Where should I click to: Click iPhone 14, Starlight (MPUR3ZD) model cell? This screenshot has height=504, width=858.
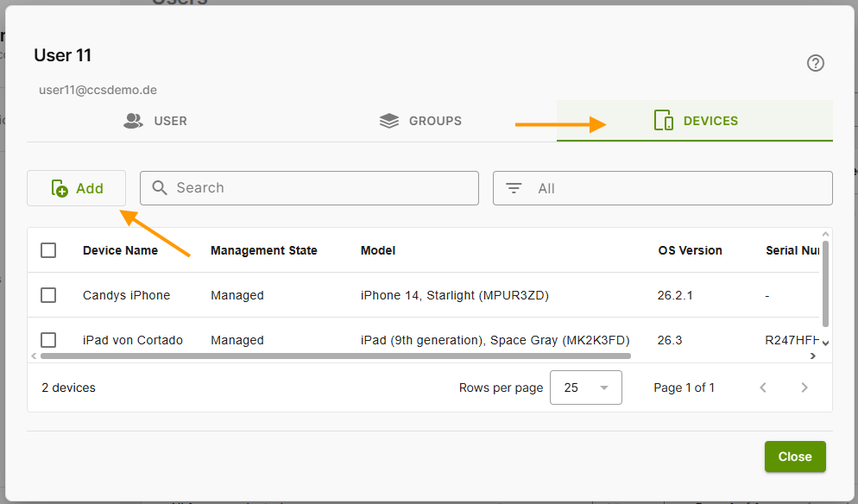click(454, 295)
